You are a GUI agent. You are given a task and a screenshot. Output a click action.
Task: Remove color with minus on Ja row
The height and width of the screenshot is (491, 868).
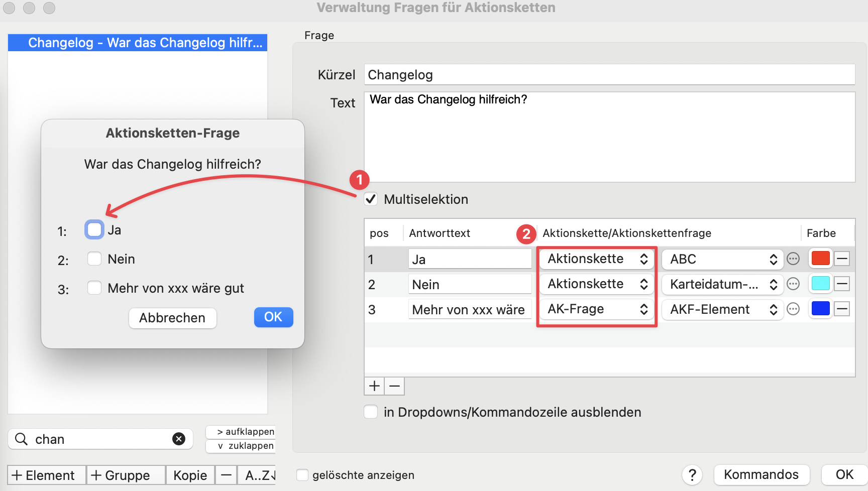tap(842, 259)
